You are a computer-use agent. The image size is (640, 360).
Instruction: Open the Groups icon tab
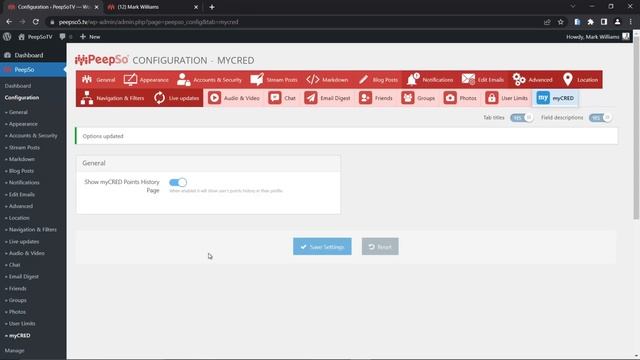[408, 98]
